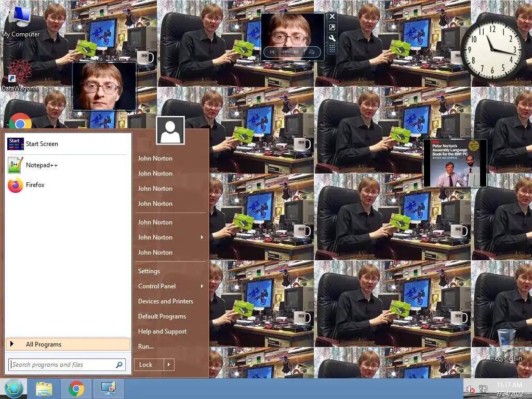
Task: Skip to next slideshow picture
Action: point(297,52)
